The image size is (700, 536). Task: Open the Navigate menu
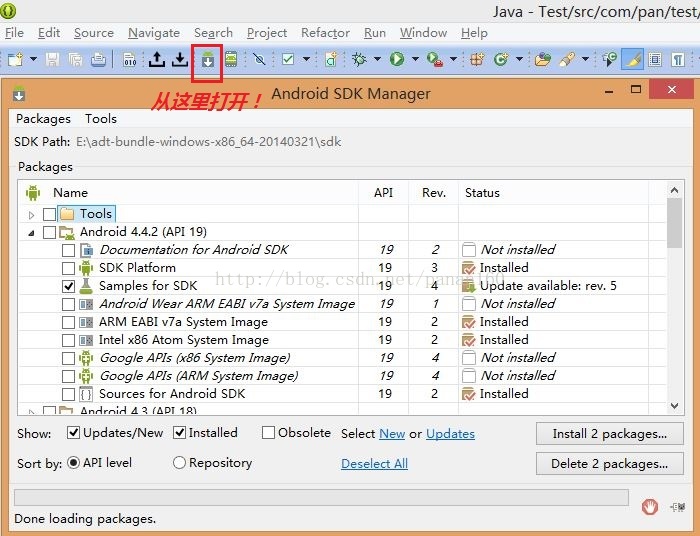pos(154,33)
